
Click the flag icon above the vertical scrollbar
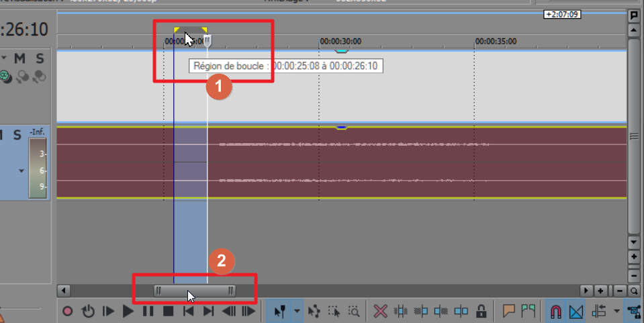pos(634,15)
